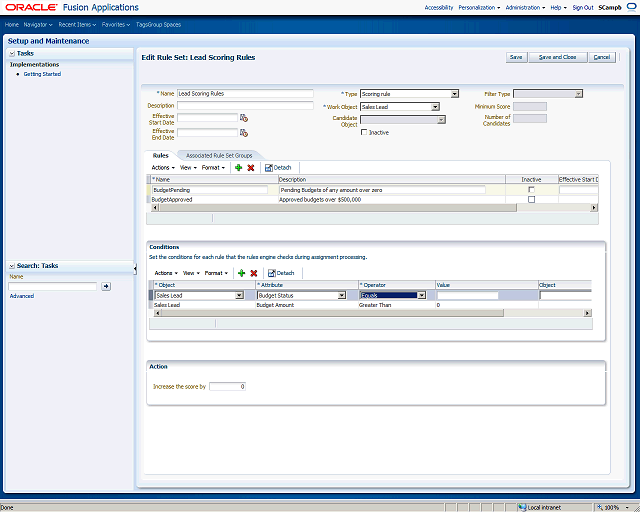Open the Filter Type dropdown

(x=578, y=94)
